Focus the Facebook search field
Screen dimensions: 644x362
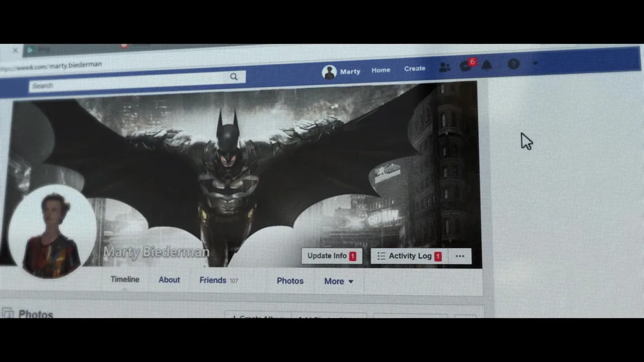129,82
